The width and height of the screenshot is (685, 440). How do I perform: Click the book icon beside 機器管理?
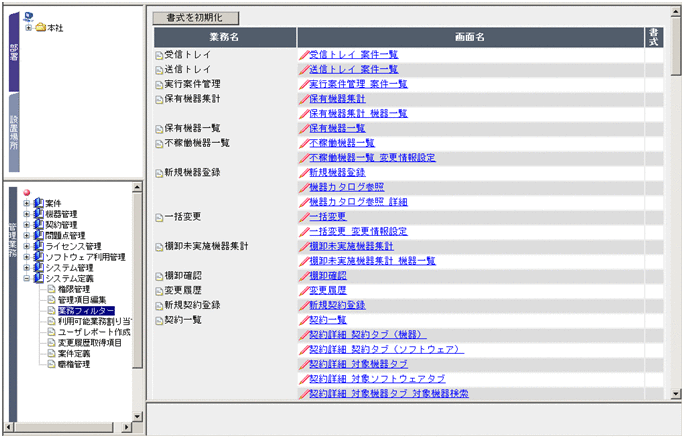pos(38,214)
